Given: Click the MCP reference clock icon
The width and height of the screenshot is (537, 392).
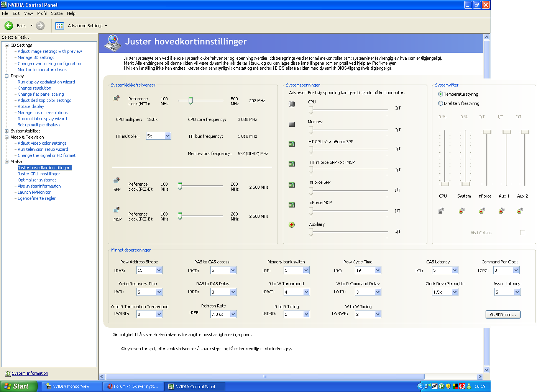Looking at the screenshot, I should 117,210.
